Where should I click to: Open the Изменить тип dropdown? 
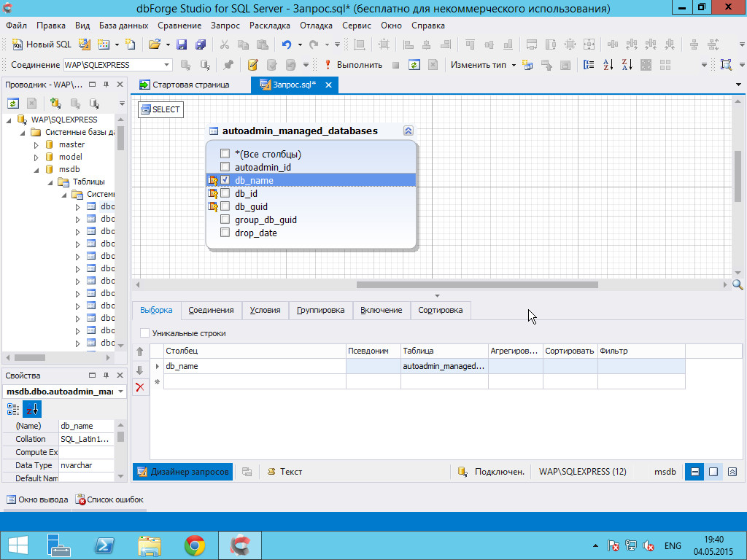tap(483, 65)
